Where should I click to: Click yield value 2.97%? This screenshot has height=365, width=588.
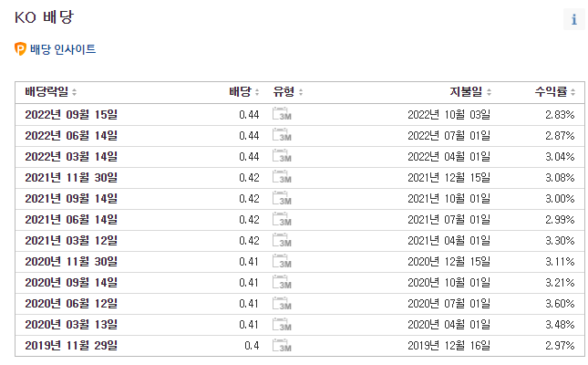coord(560,346)
